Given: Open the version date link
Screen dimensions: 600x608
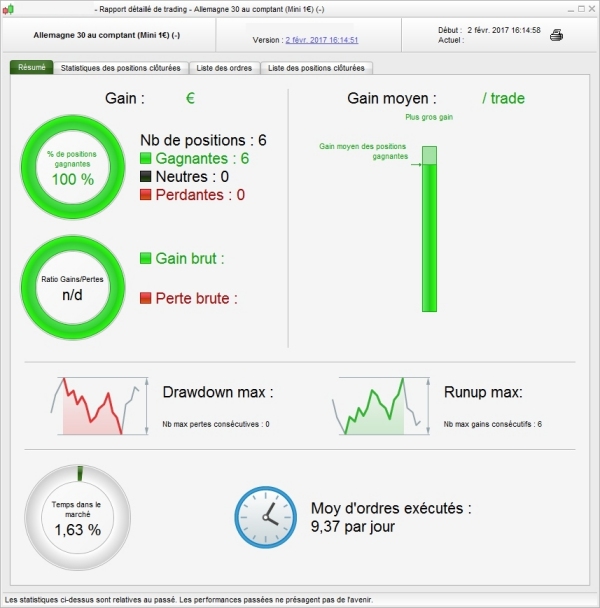Looking at the screenshot, I should (322, 40).
